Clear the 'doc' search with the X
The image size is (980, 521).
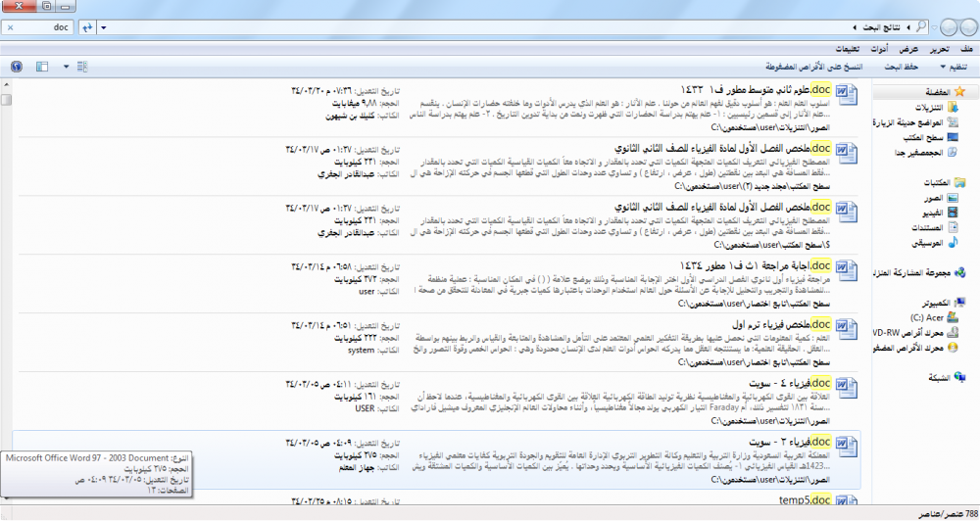tap(10, 28)
